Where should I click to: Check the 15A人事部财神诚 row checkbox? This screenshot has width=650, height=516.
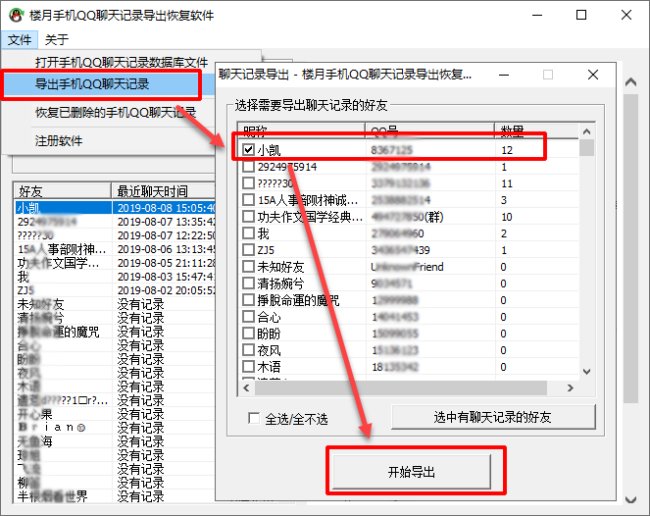248,200
